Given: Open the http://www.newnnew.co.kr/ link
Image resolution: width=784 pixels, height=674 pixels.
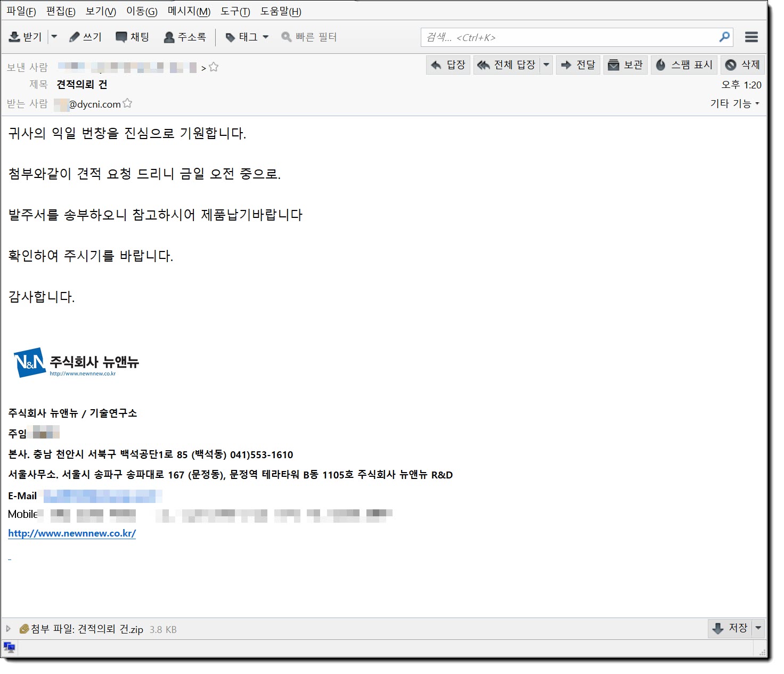Looking at the screenshot, I should (x=72, y=533).
